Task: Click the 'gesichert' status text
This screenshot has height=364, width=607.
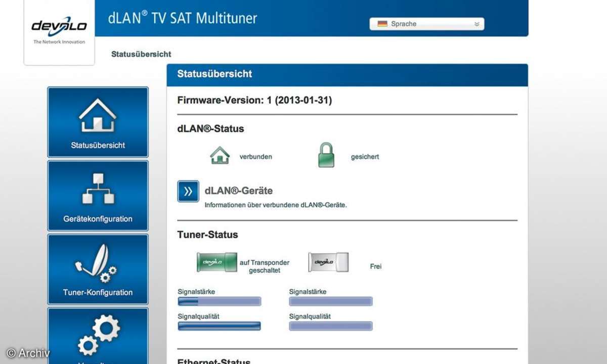Action: pyautogui.click(x=365, y=157)
